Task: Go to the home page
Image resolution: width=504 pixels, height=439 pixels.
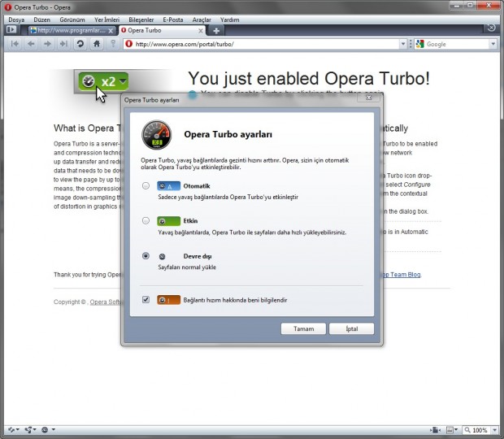Action: [x=97, y=44]
